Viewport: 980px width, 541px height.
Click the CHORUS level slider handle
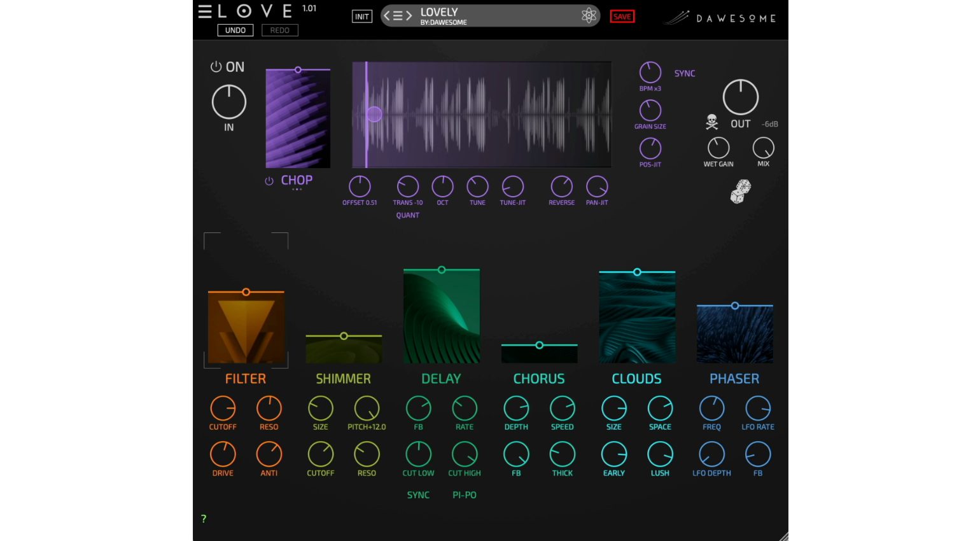tap(540, 345)
